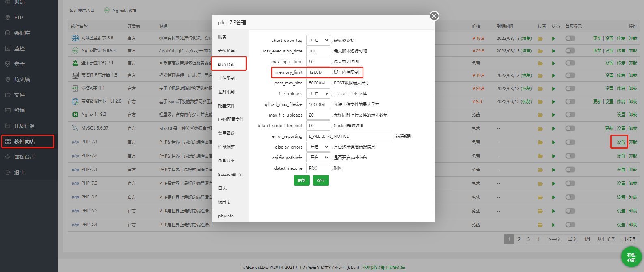
Task: Toggle 首页显示 for MySQL 5.6.37 row
Action: (x=571, y=128)
